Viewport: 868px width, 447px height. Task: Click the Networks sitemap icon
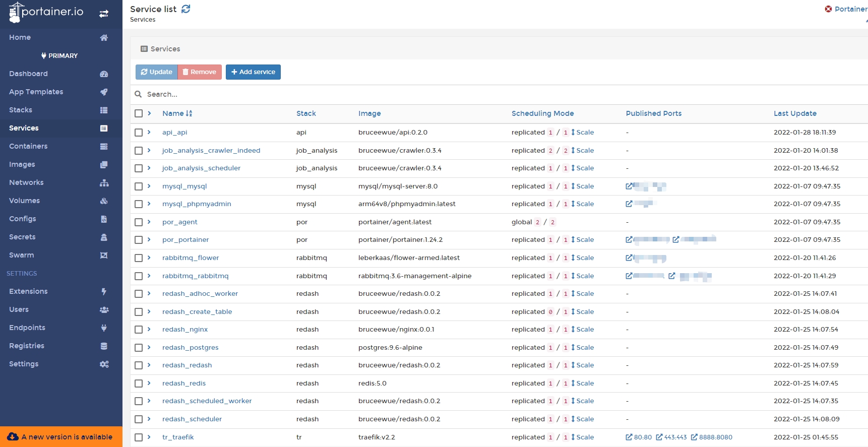pos(104,183)
